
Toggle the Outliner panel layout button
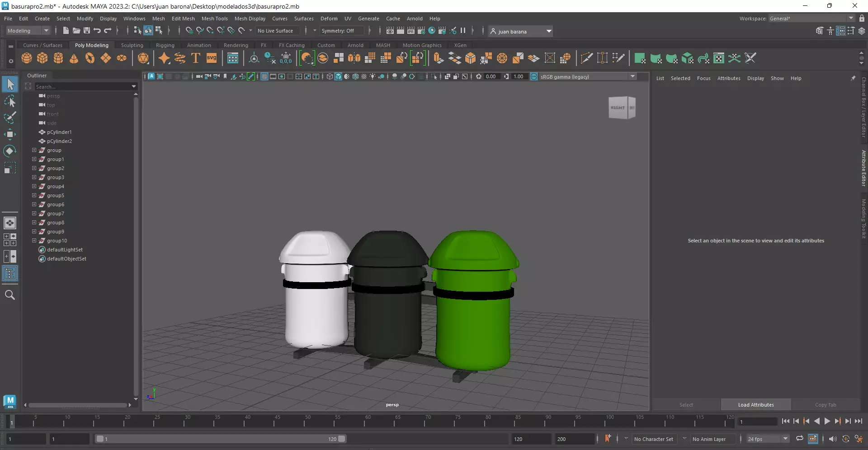point(10,273)
